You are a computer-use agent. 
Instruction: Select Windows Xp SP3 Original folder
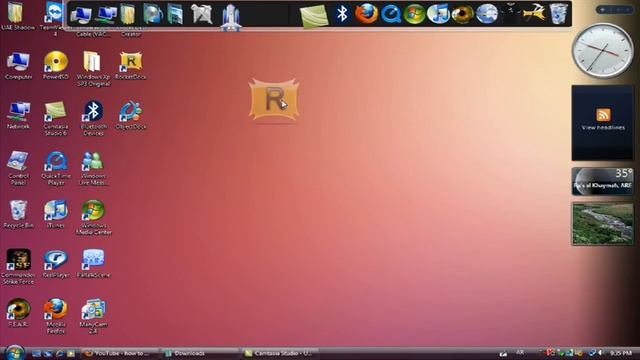coord(93,69)
